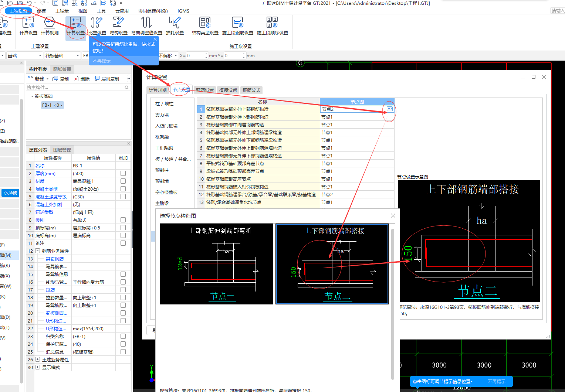Click 不再提示 in the blue 比重 tip
Viewport: 565px width, 392px height.
coord(102,61)
